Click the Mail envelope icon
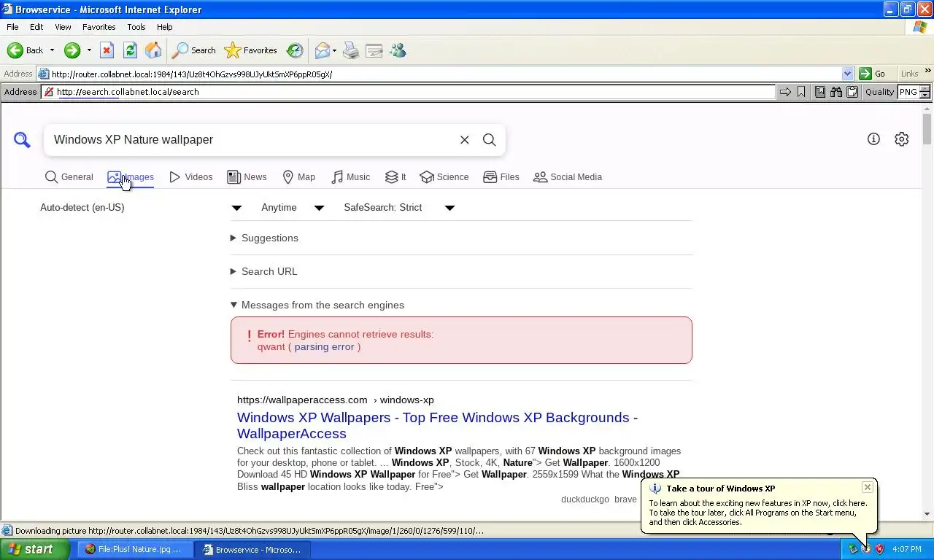 322,50
